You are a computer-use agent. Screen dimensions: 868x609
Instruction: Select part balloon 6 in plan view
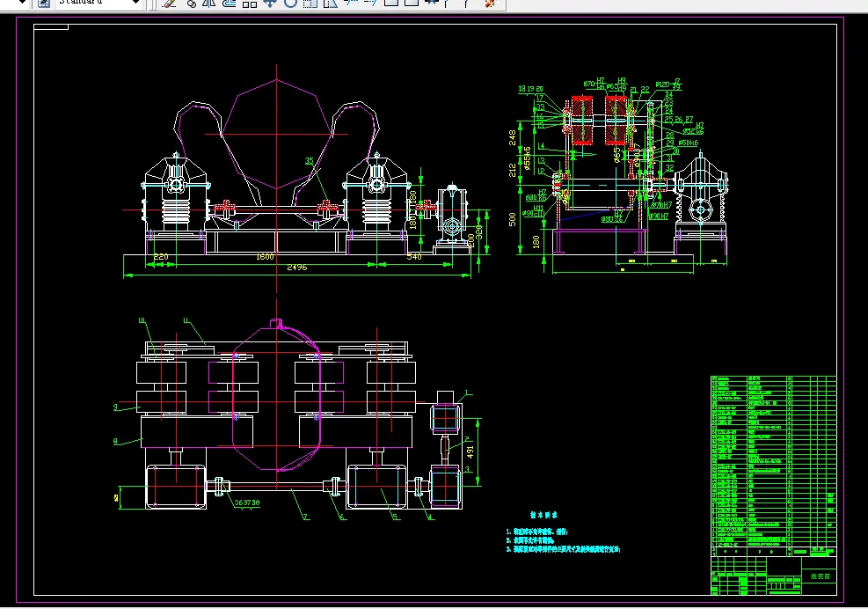(x=341, y=517)
